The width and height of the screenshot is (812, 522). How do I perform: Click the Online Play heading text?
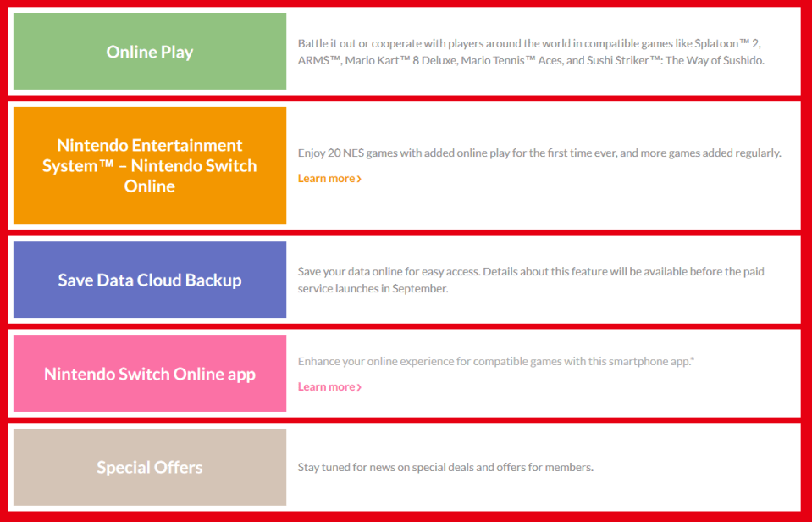(x=149, y=51)
